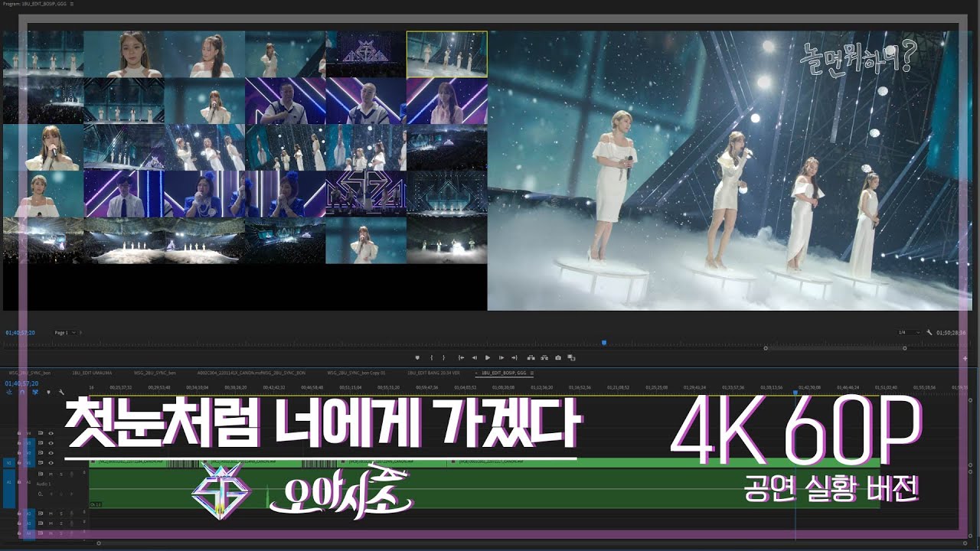This screenshot has height=551, width=980.
Task: Mute audio track A1
Action: [51, 474]
